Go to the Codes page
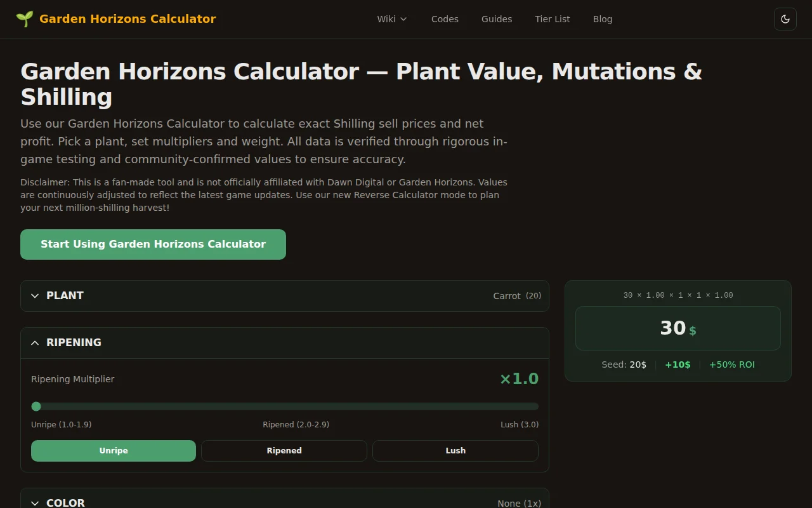 [445, 19]
